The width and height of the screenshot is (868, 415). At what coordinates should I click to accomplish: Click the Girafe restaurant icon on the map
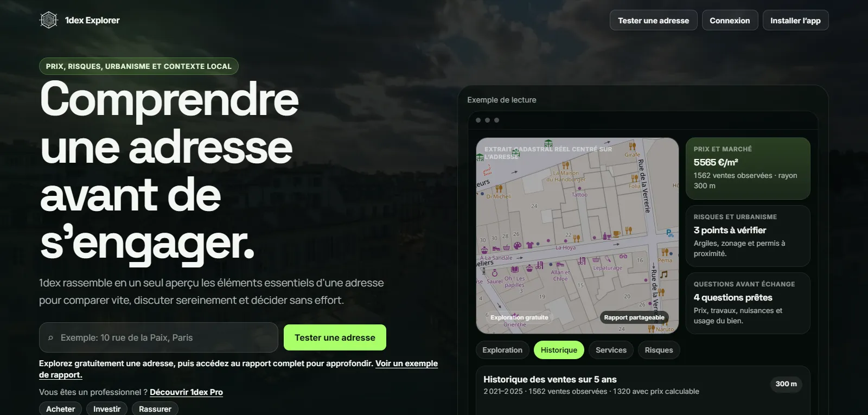(632, 146)
